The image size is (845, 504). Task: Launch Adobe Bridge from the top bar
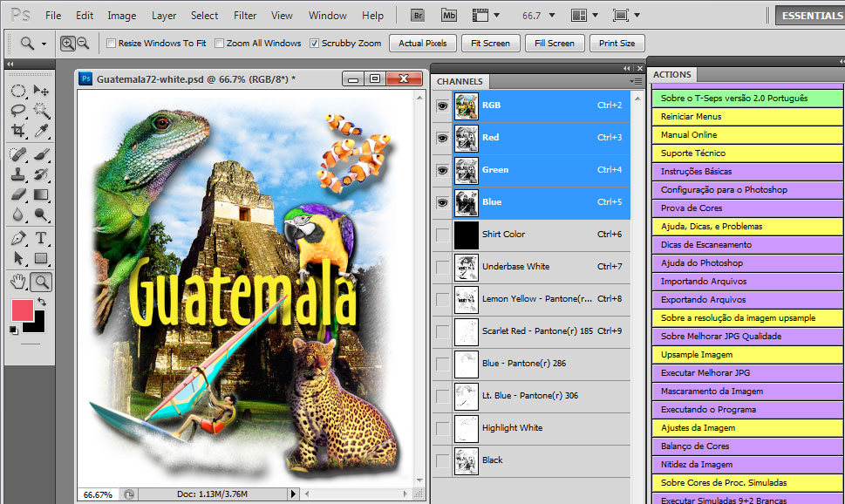coord(418,16)
